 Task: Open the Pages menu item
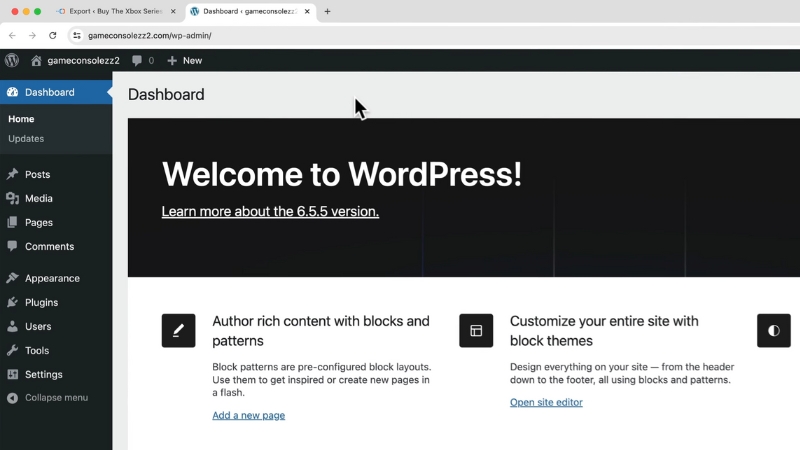point(39,222)
